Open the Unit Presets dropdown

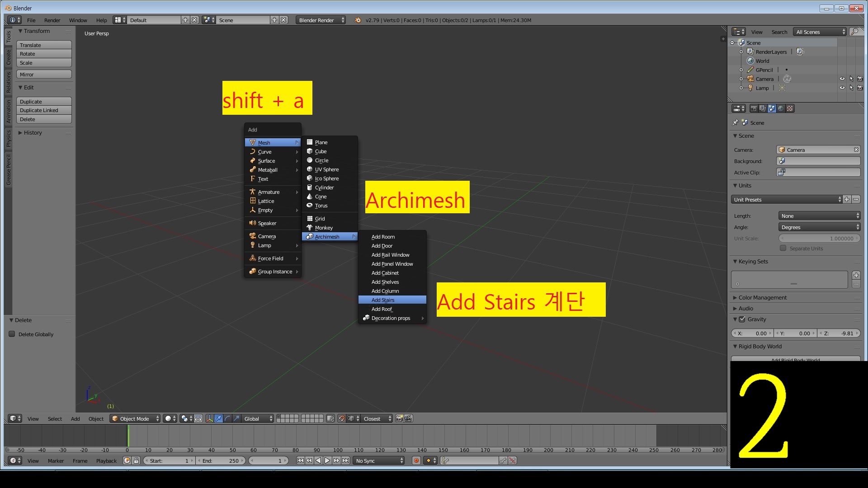click(x=787, y=199)
